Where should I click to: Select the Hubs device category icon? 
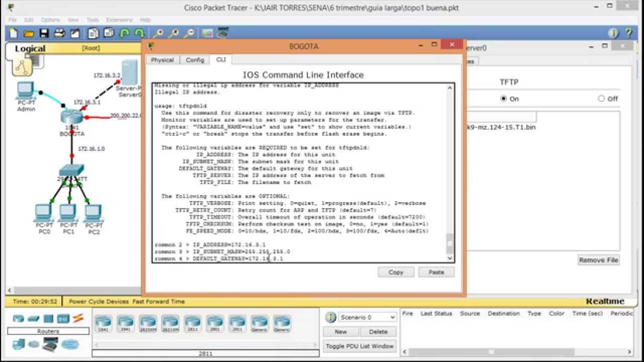click(x=48, y=319)
